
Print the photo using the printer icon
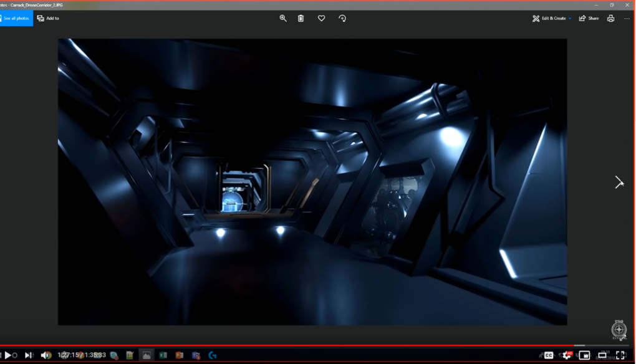pos(610,19)
